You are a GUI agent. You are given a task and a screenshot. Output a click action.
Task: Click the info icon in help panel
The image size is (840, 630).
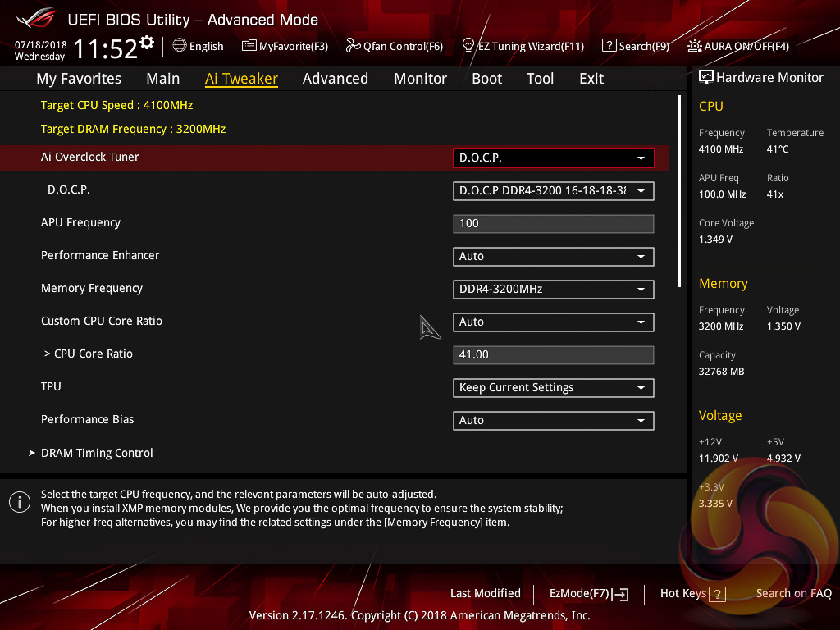[20, 502]
